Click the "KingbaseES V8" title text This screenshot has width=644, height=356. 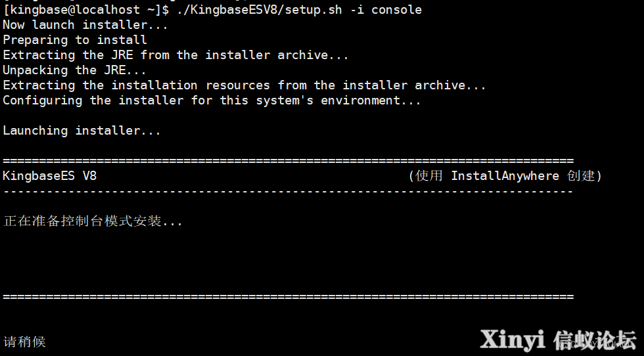pos(50,176)
